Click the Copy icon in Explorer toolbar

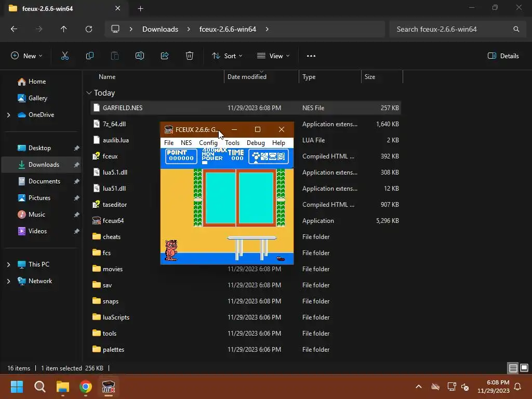pyautogui.click(x=89, y=56)
